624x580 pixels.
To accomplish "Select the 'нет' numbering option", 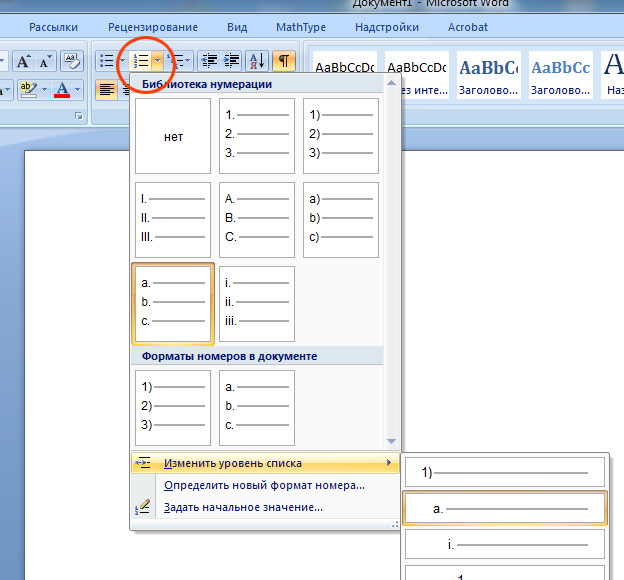I will [x=173, y=136].
